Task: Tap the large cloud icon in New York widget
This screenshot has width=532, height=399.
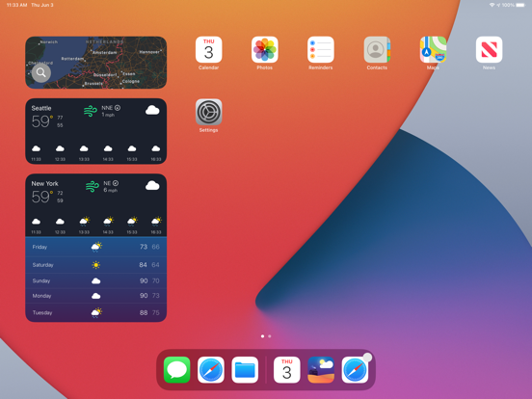Action: [152, 186]
